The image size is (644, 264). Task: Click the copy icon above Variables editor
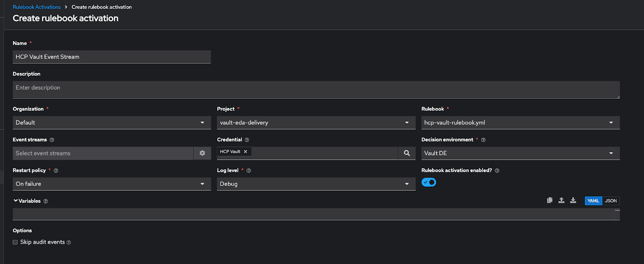point(549,200)
